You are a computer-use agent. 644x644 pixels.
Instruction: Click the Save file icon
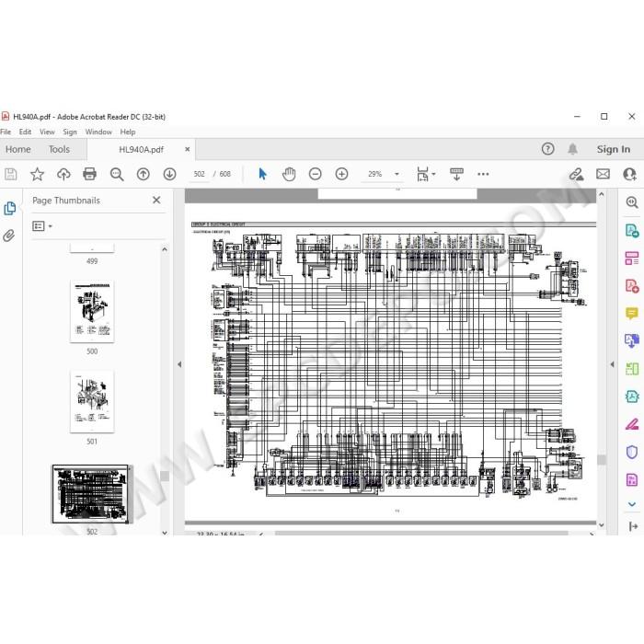point(11,174)
